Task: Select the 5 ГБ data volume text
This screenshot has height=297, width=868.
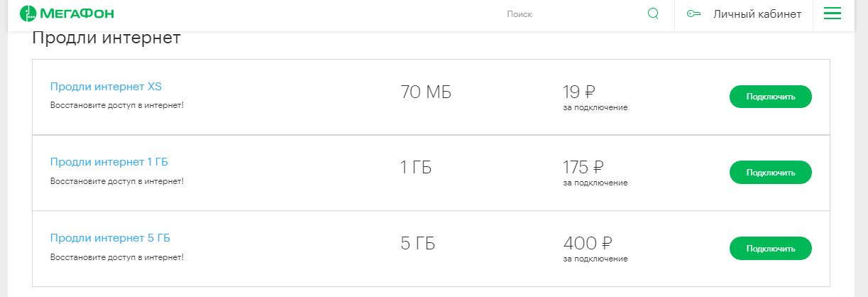Action: pyautogui.click(x=418, y=244)
